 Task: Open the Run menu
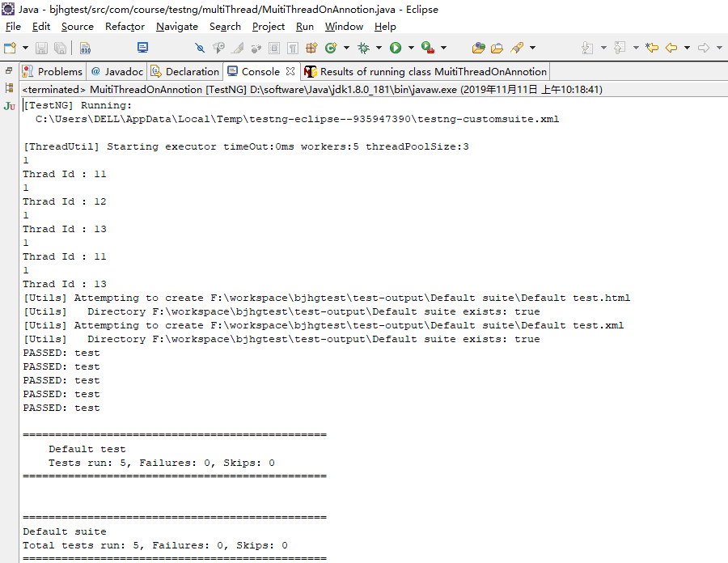point(305,27)
